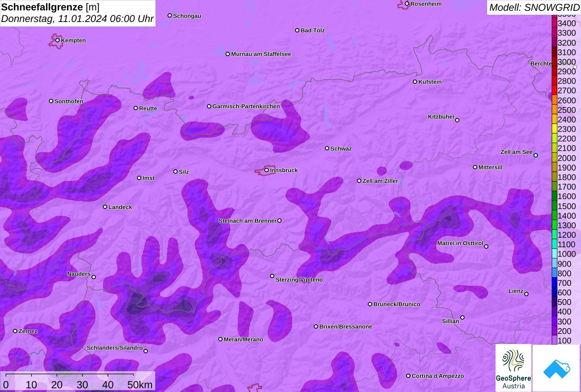The height and width of the screenshot is (392, 581).
Task: Select the Rosenheim marker dot
Action: coord(407,4)
